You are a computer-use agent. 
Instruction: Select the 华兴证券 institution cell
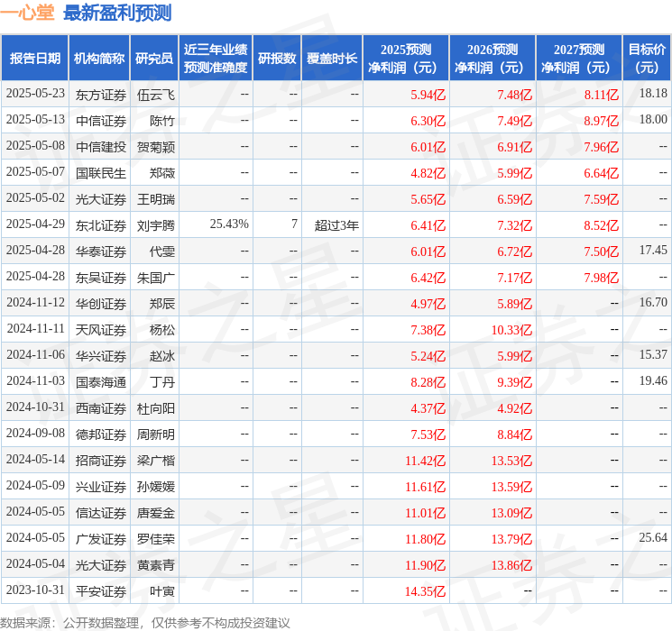tap(101, 356)
